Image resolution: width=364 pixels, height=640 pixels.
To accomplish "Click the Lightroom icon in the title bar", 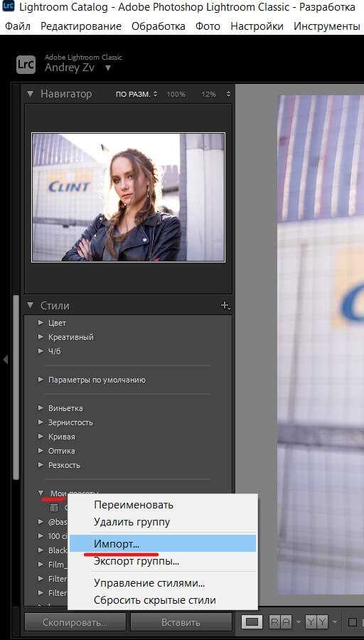I will click(x=9, y=6).
